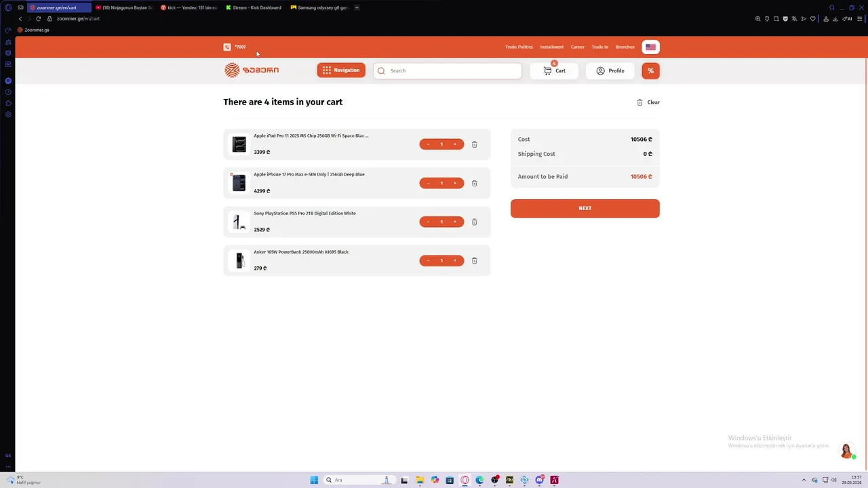868x488 pixels.
Task: Click the pin icon in address bar
Action: (x=767, y=19)
